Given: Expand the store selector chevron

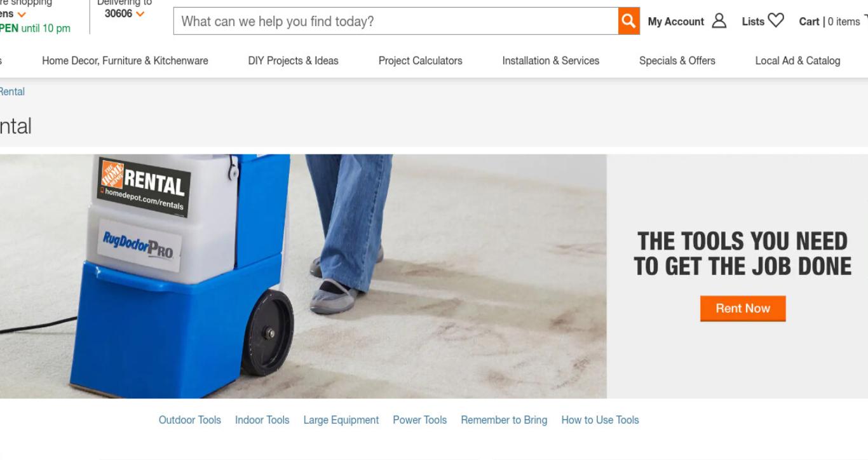Looking at the screenshot, I should point(22,14).
